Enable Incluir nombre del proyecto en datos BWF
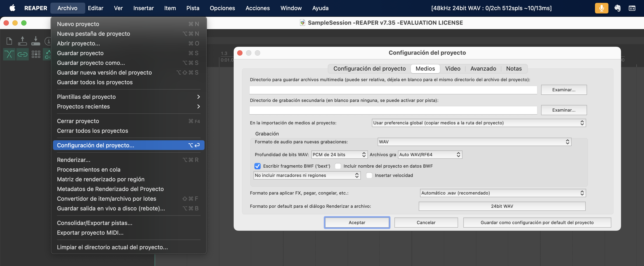644x266 pixels. click(338, 166)
